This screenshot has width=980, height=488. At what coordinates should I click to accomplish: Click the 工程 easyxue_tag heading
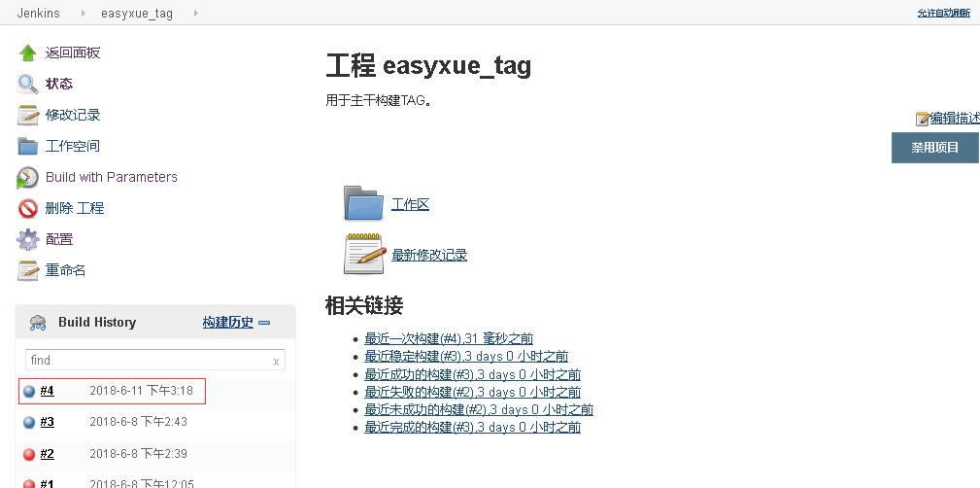pos(428,66)
